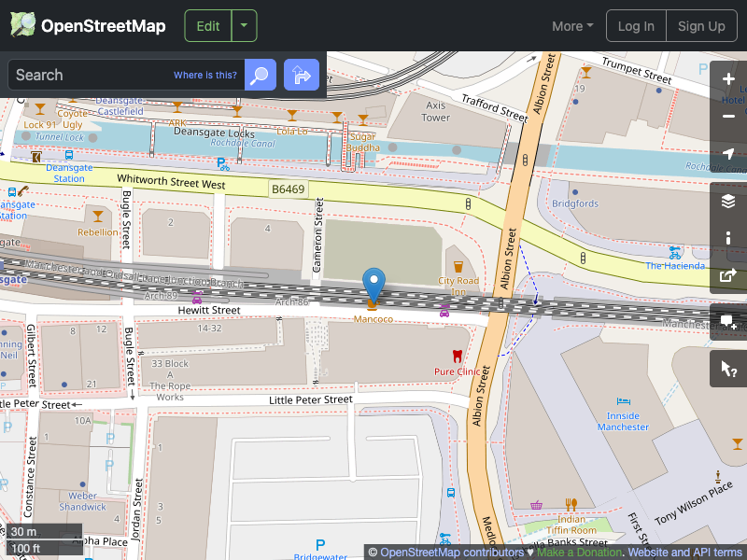Image resolution: width=747 pixels, height=560 pixels.
Task: Open the Log In page
Action: pyautogui.click(x=636, y=25)
